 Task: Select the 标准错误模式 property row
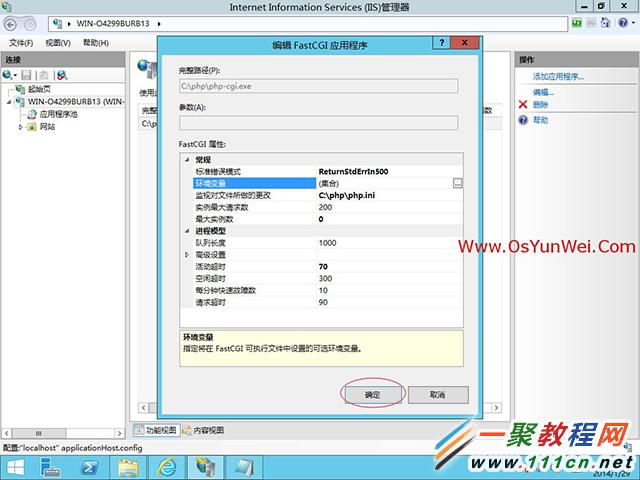[328, 171]
